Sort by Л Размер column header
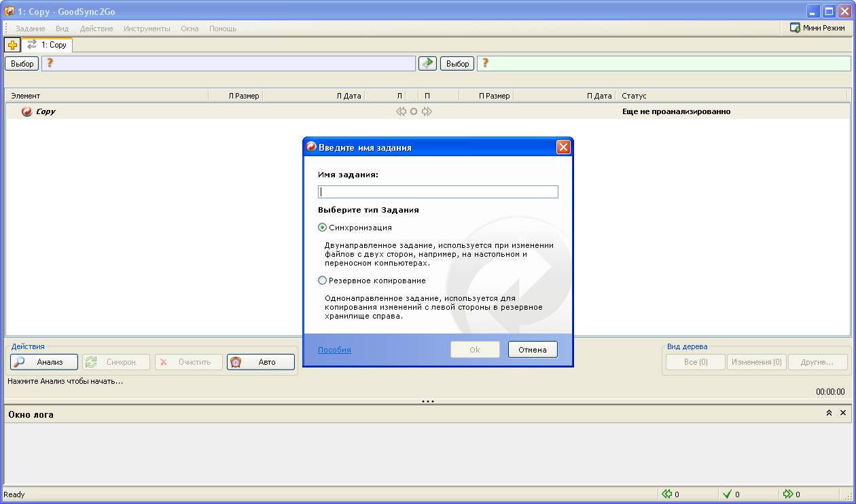 tap(235, 96)
